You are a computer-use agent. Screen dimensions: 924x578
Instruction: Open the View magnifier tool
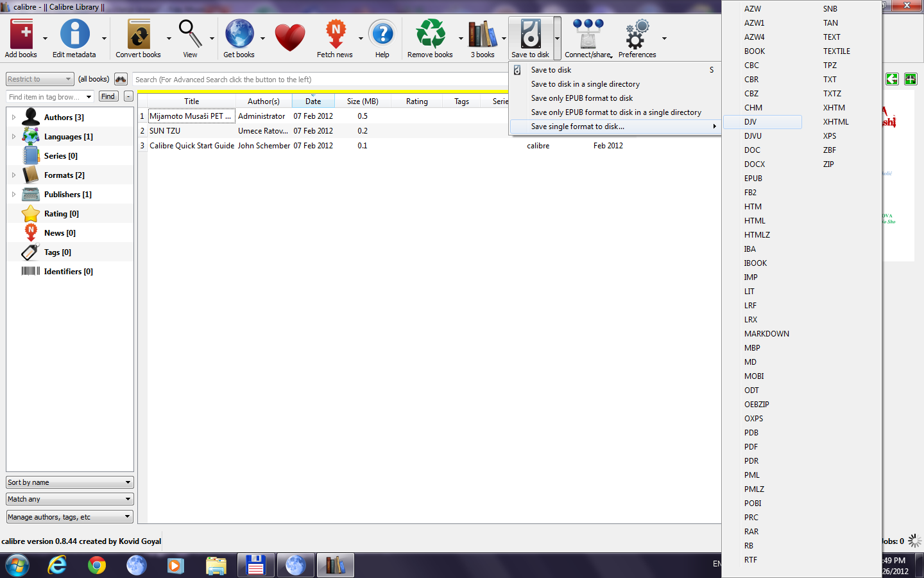[191, 34]
